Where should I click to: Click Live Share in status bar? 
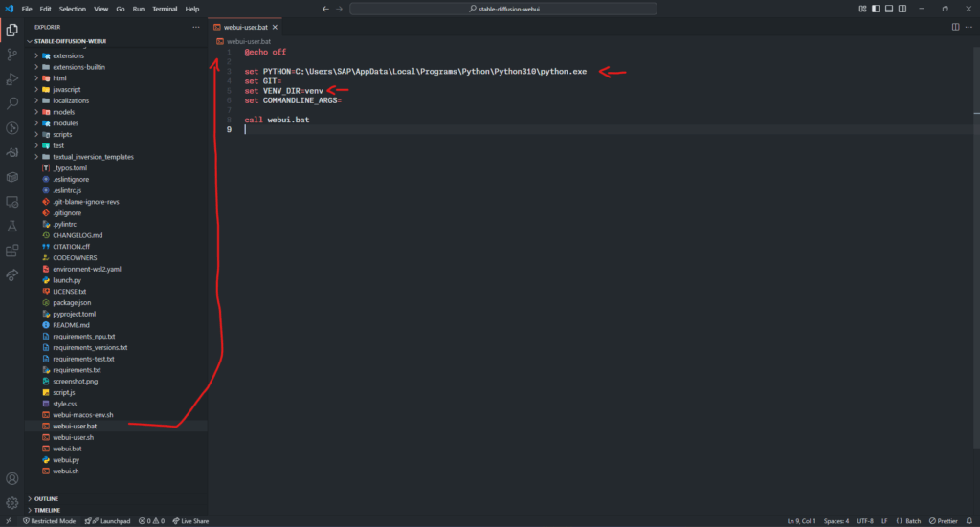[190, 520]
